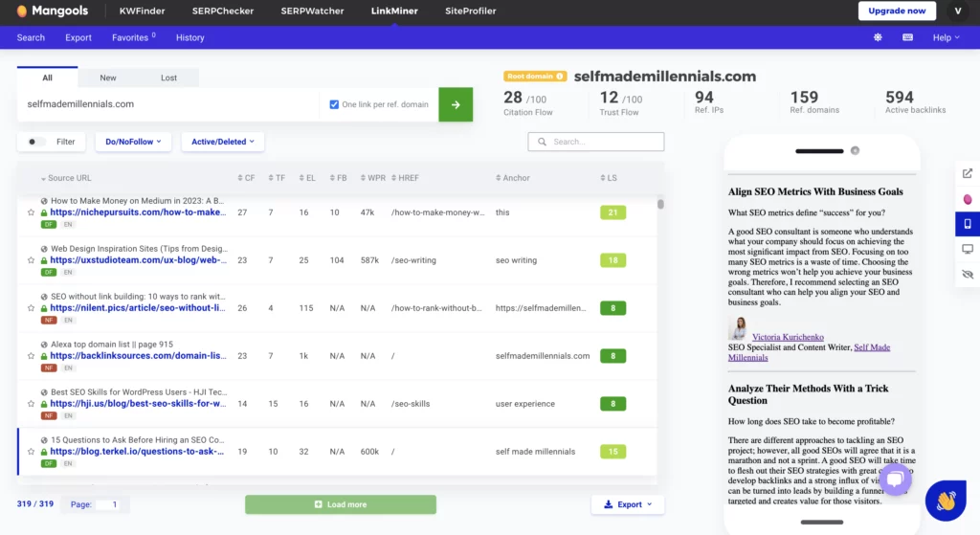
Task: Favorite the nichepursuits.com backlink star
Action: 32,212
